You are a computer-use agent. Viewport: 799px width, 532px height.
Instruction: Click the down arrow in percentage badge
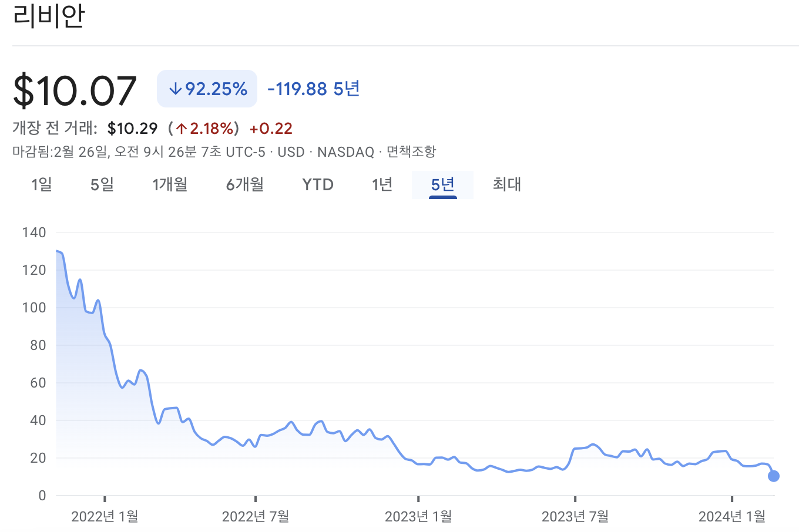coord(175,89)
